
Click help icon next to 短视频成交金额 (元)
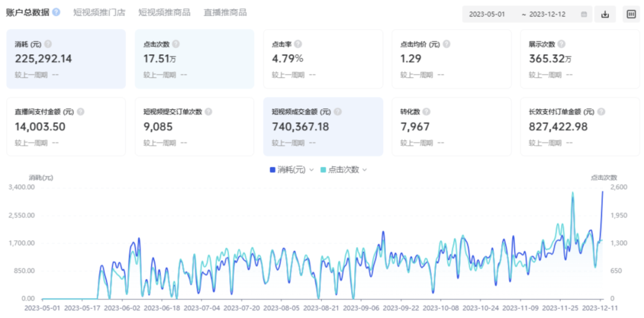[338, 112]
